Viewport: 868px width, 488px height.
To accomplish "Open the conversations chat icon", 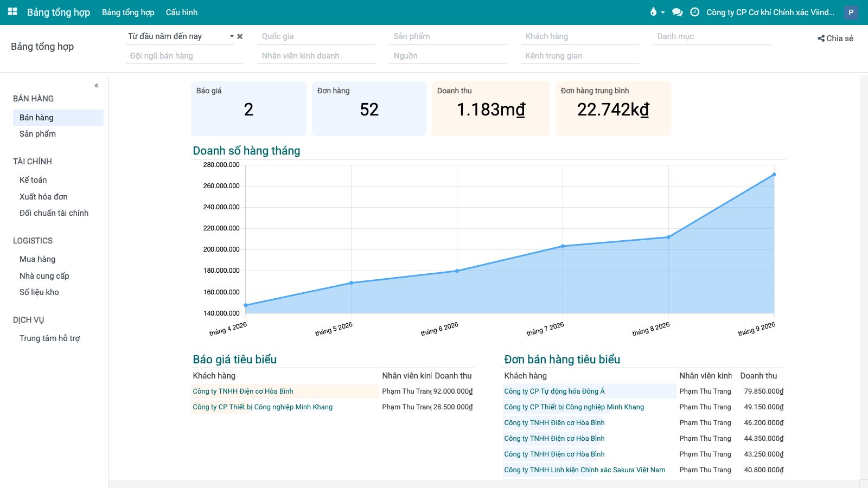I will (x=677, y=12).
